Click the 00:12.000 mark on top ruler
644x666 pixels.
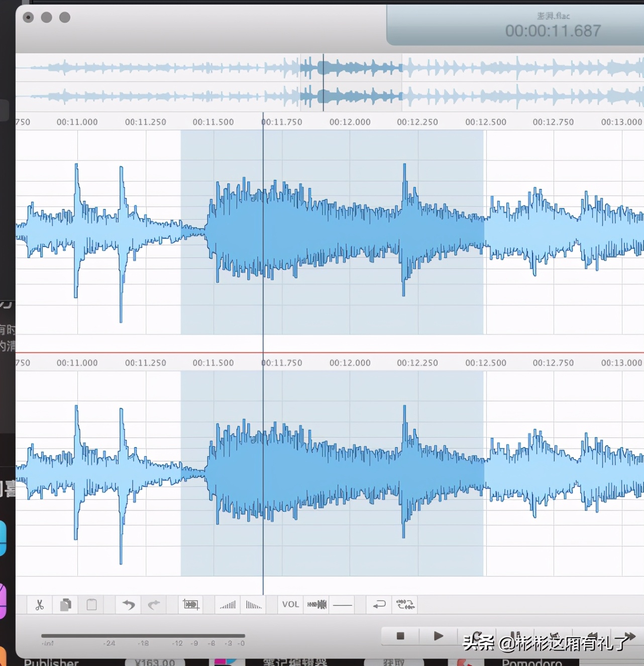[x=350, y=122]
